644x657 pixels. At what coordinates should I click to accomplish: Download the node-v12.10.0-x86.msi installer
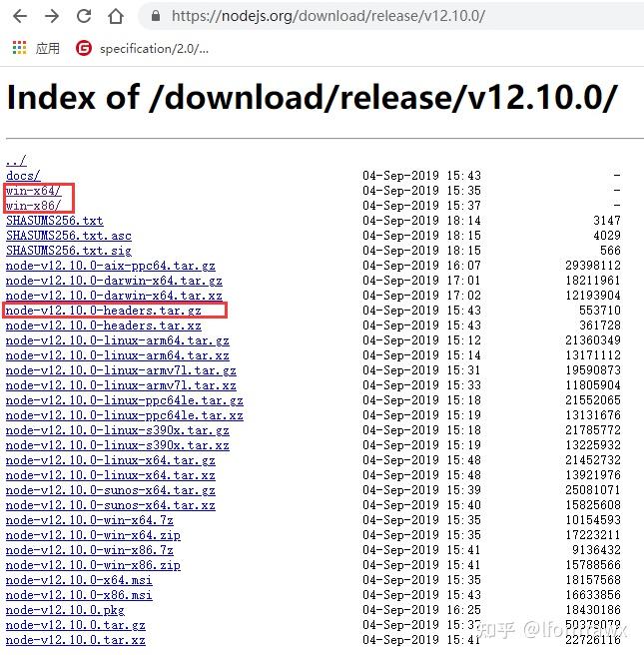coord(79,595)
